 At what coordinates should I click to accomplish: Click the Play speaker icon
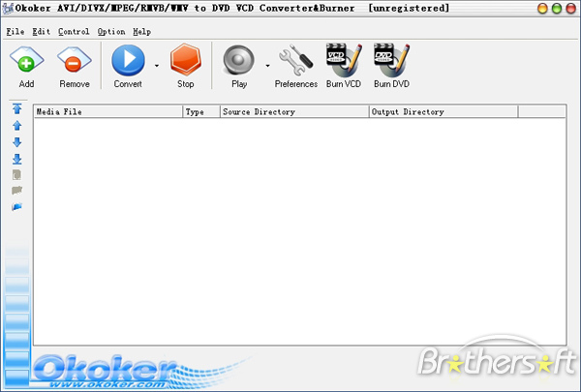pyautogui.click(x=238, y=60)
